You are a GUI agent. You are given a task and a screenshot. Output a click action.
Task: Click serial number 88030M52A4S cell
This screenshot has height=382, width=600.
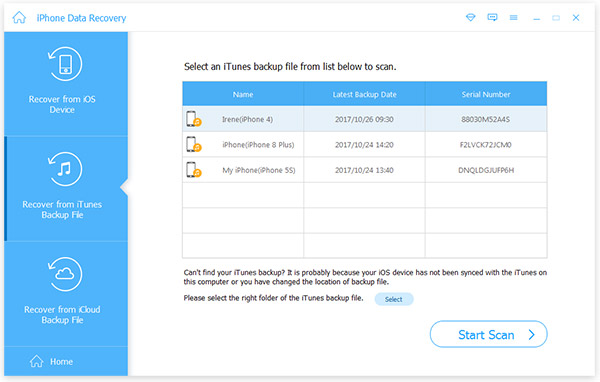click(486, 119)
